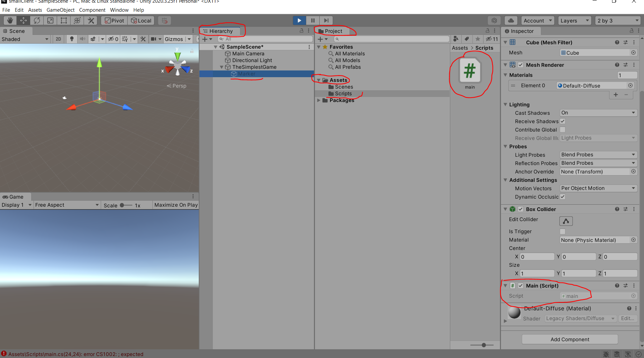The height and width of the screenshot is (358, 644).
Task: Select the Rect tool
Action: [x=64, y=20]
